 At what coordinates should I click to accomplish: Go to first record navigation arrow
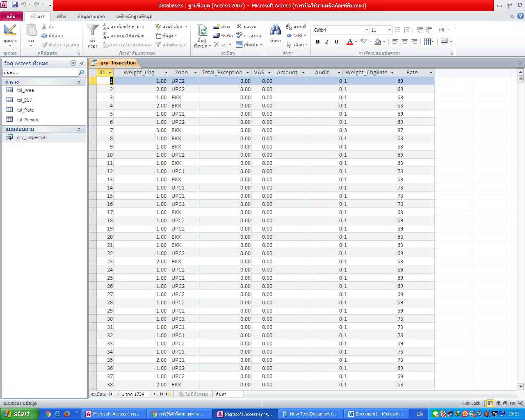tap(111, 394)
